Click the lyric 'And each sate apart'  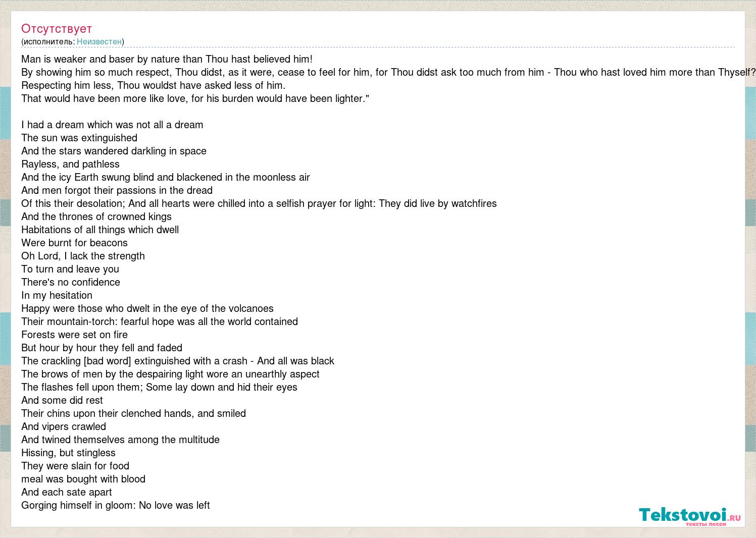point(67,492)
